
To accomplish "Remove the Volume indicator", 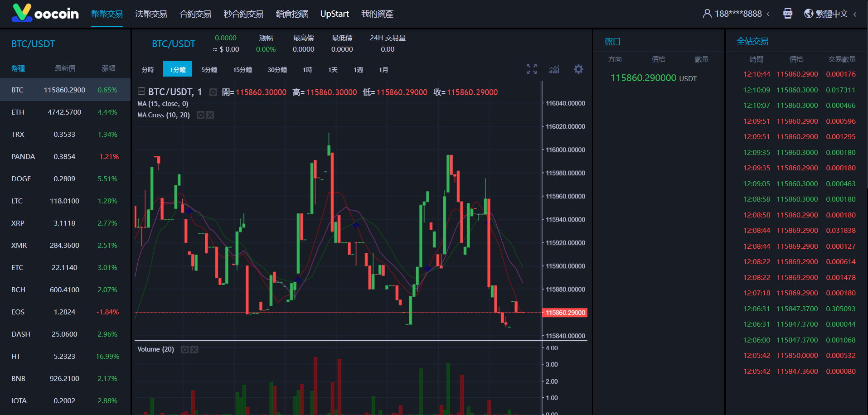I will tap(194, 349).
